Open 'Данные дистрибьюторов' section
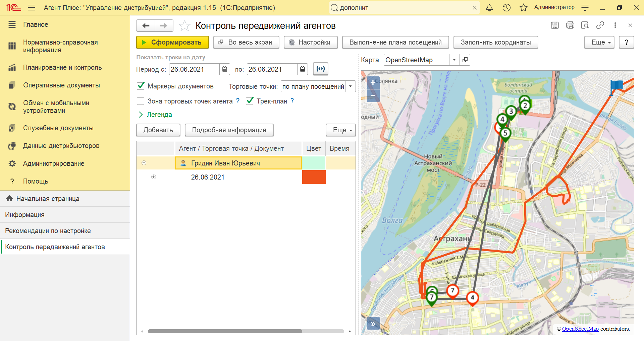 61,146
